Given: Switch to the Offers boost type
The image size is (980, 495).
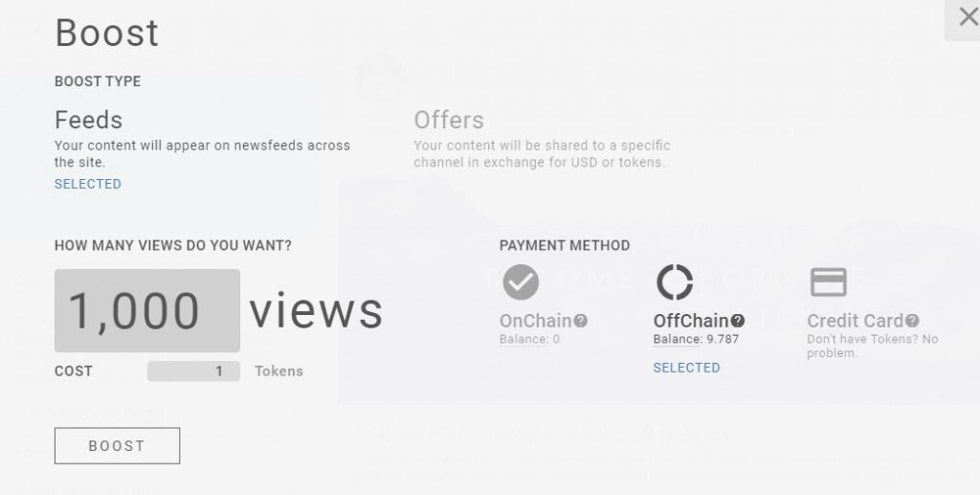Looking at the screenshot, I should 449,121.
